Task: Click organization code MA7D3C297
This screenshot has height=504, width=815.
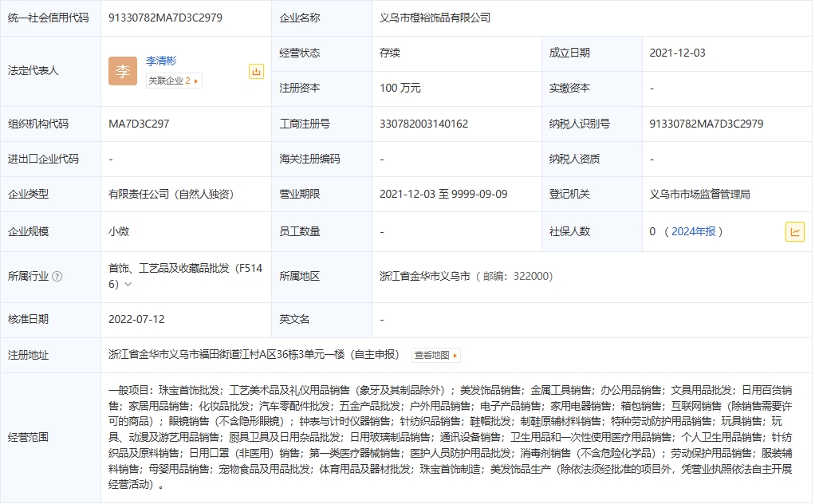Action: (139, 124)
